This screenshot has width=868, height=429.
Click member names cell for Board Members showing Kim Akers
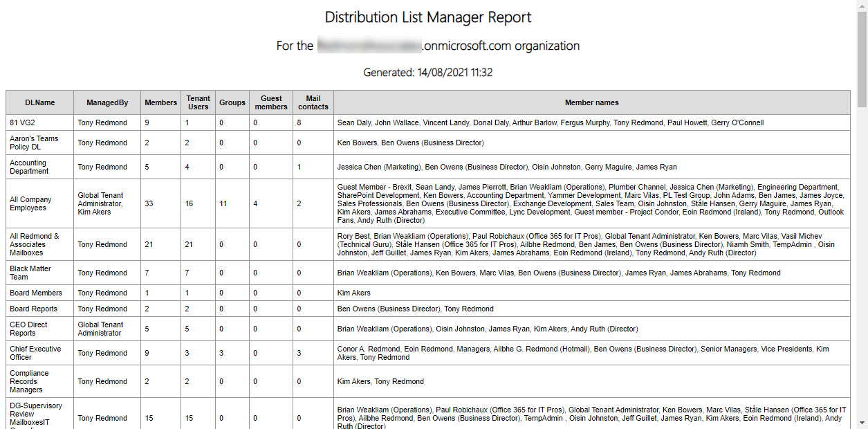[592, 293]
